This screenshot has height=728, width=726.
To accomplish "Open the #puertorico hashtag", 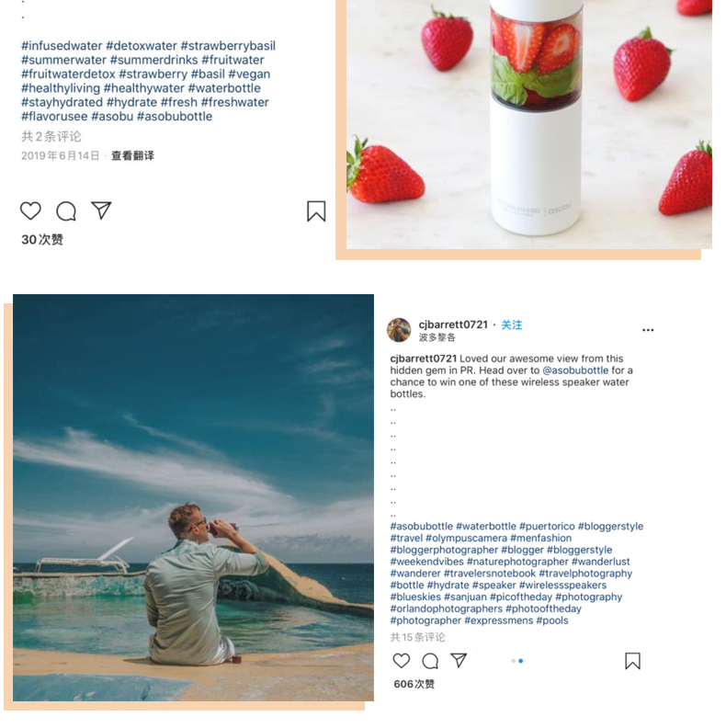I will click(x=547, y=527).
